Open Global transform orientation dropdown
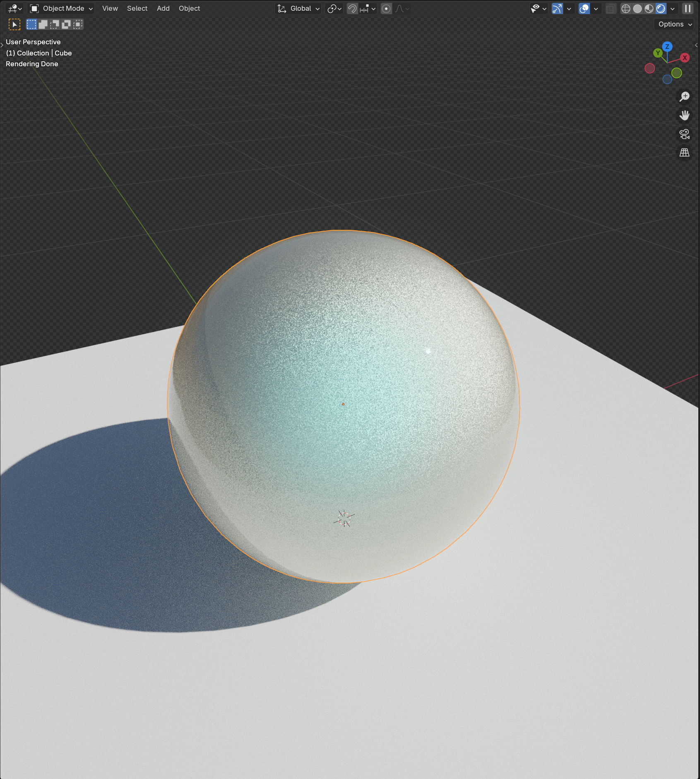The image size is (700, 779). 298,8
